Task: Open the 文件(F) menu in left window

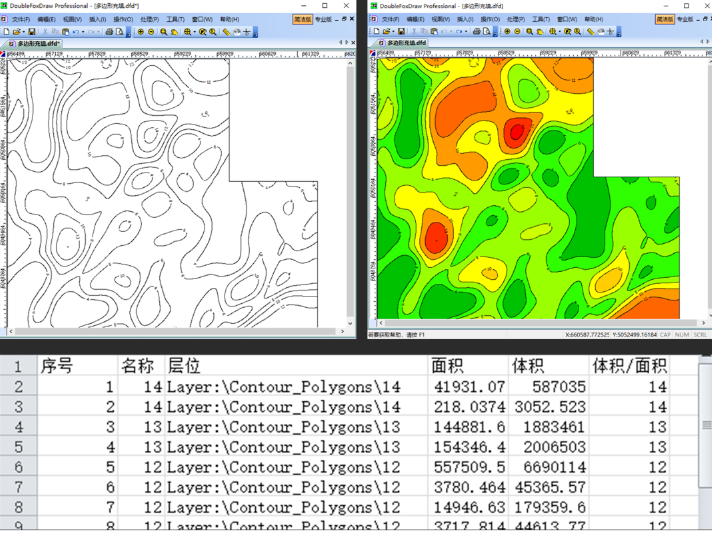Action: point(20,19)
